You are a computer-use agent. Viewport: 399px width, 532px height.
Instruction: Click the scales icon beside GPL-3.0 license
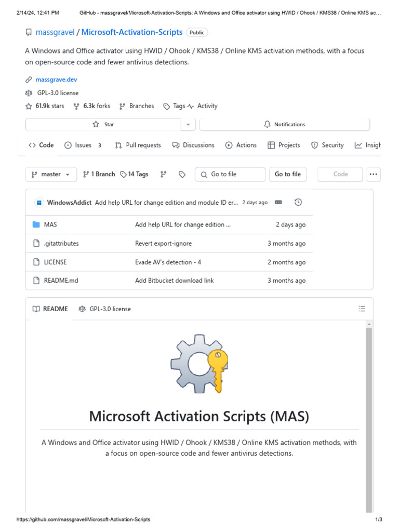pyautogui.click(x=29, y=93)
